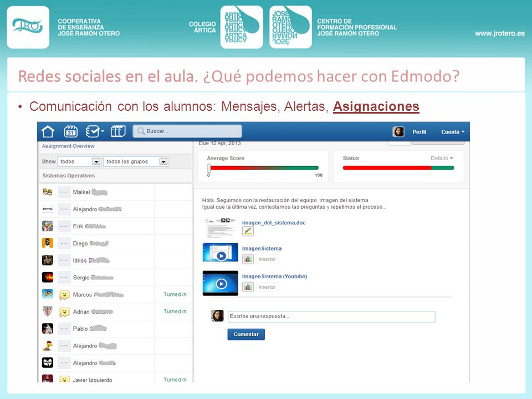Click the status dots icon for Pablo
The height and width of the screenshot is (399, 532).
pos(64,329)
